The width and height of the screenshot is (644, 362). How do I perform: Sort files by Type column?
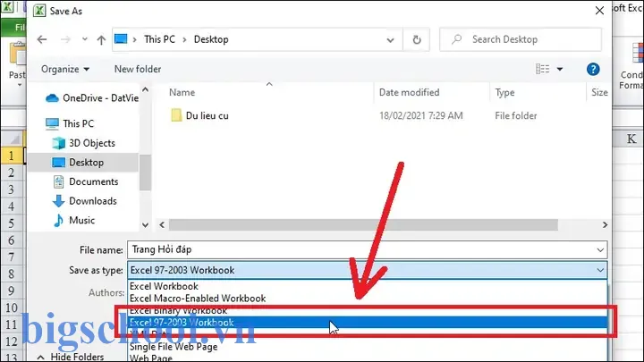[504, 93]
